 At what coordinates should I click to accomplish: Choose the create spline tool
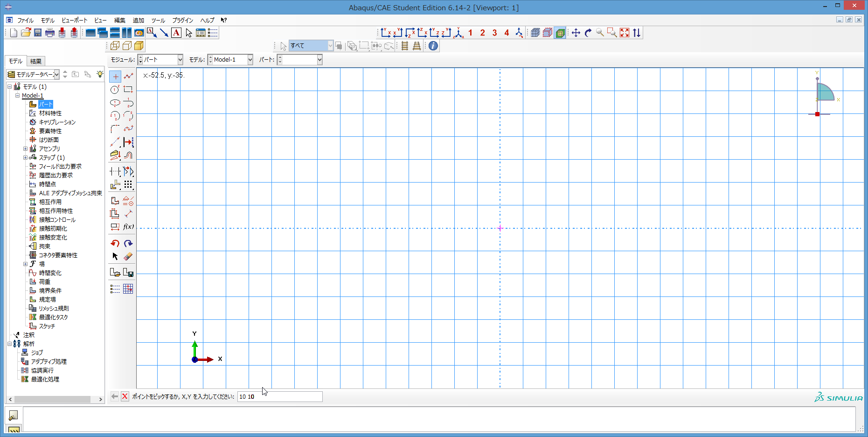(x=128, y=129)
